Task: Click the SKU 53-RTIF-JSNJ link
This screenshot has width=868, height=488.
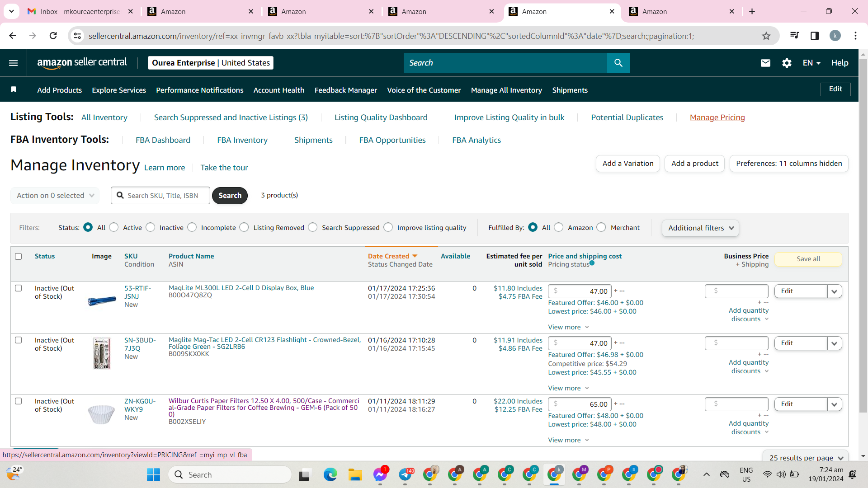Action: tap(138, 292)
